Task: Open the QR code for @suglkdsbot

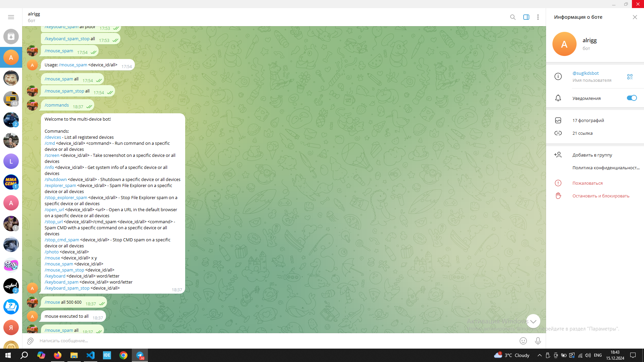Action: point(630,77)
